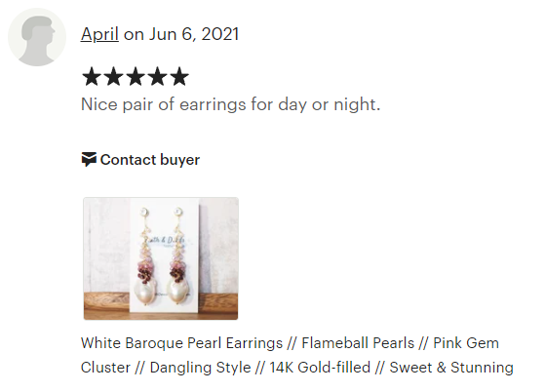Open April's buyer profile link
Viewport: 546px width, 392px height.
pyautogui.click(x=99, y=34)
